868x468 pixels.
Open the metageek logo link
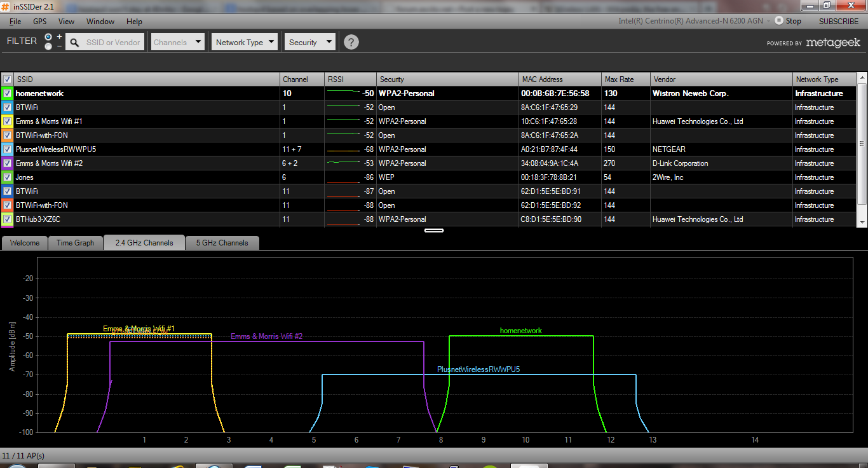point(833,43)
